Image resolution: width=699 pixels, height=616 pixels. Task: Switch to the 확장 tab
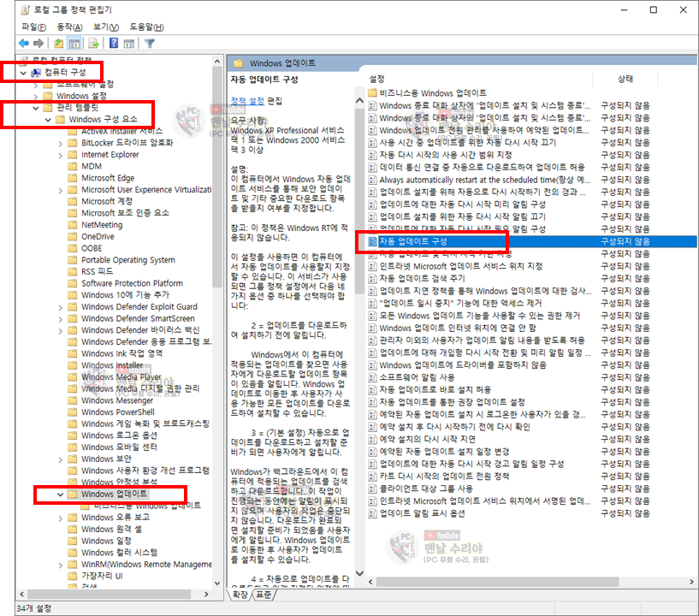pyautogui.click(x=240, y=595)
